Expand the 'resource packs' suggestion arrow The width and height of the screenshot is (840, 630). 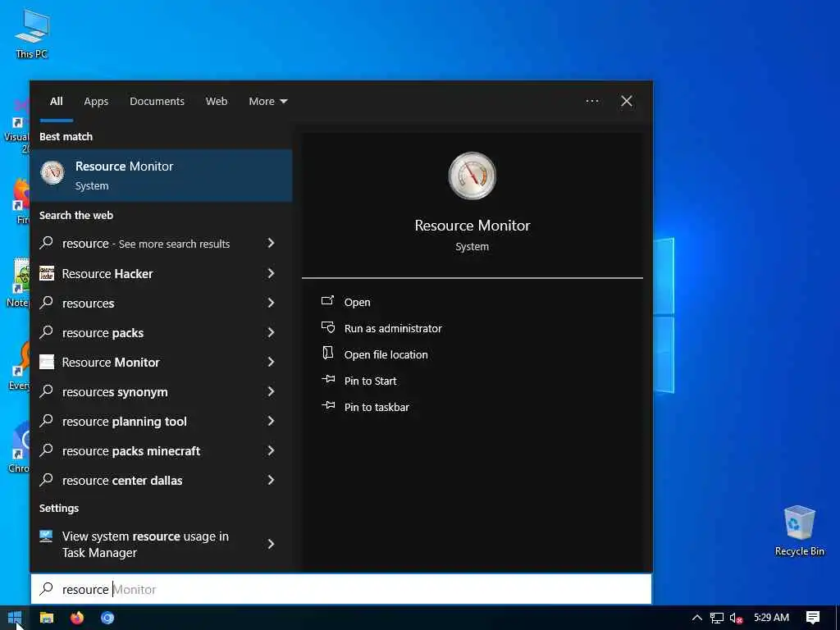click(x=271, y=332)
